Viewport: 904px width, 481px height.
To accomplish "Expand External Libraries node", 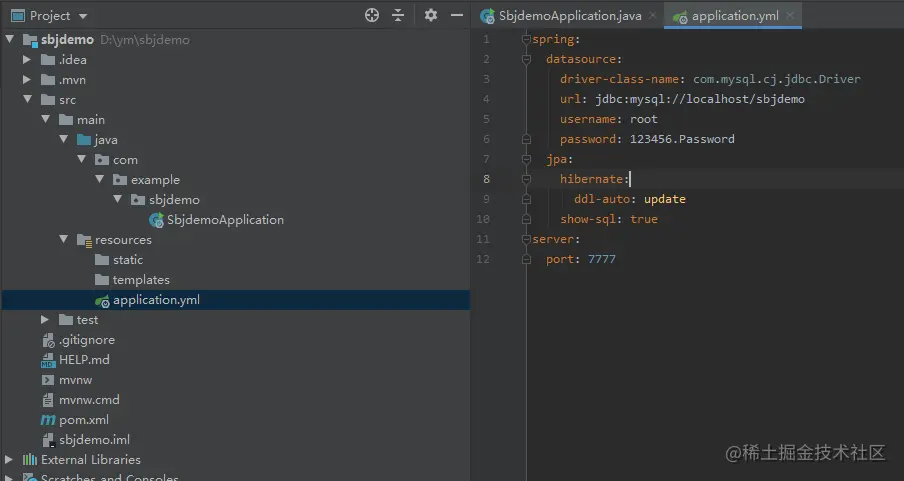I will [9, 460].
